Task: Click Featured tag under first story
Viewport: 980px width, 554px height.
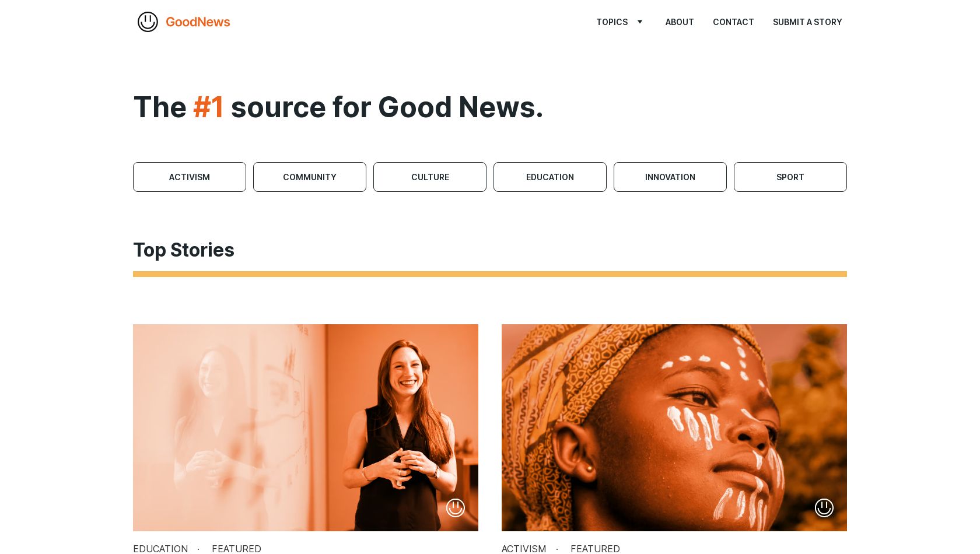Action: [x=236, y=549]
